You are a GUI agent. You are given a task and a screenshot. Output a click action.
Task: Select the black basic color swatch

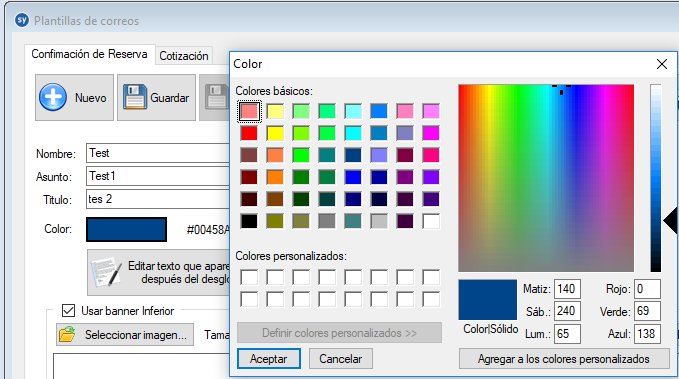pos(249,221)
